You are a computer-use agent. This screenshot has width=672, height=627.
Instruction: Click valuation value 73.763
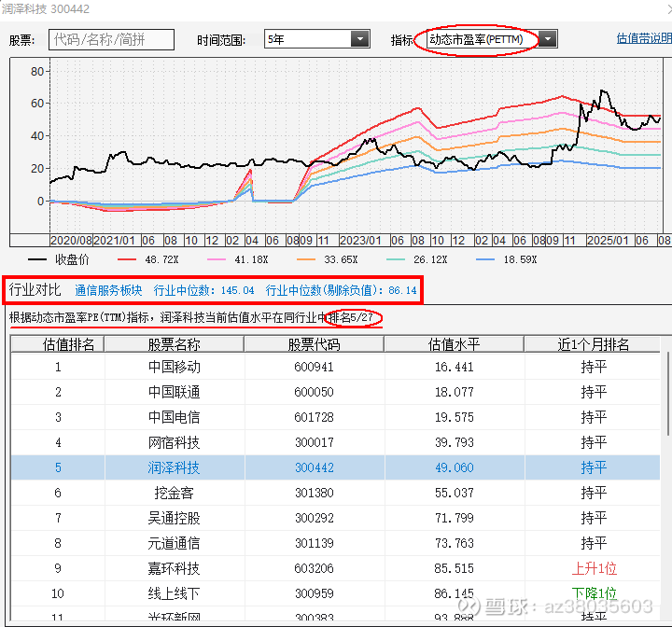[x=454, y=543]
